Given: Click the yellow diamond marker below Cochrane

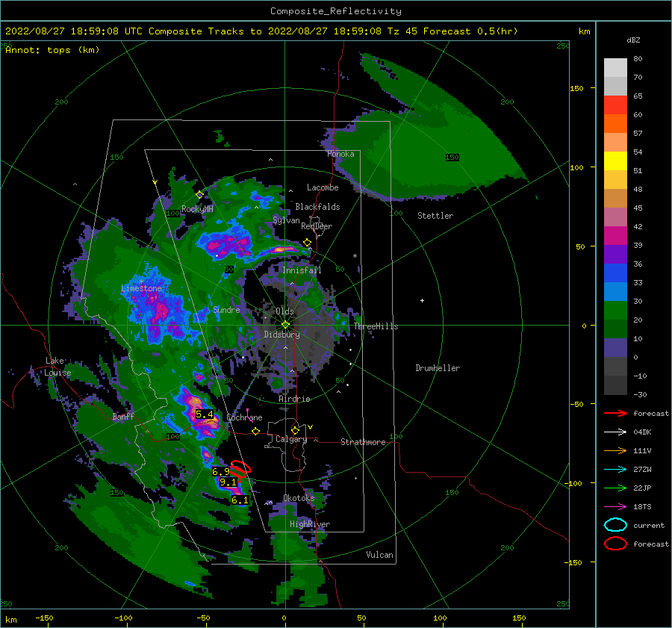Looking at the screenshot, I should click(255, 432).
